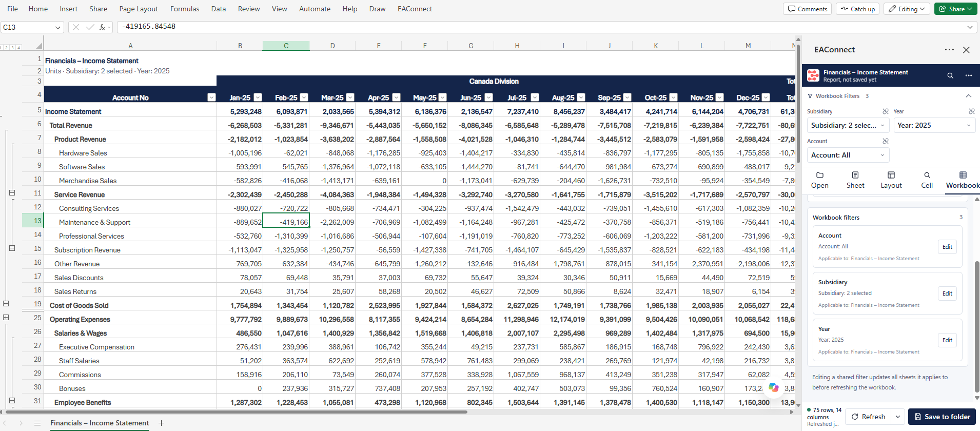Image resolution: width=980 pixels, height=431 pixels.
Task: Open the Automate ribbon tab
Action: click(315, 9)
